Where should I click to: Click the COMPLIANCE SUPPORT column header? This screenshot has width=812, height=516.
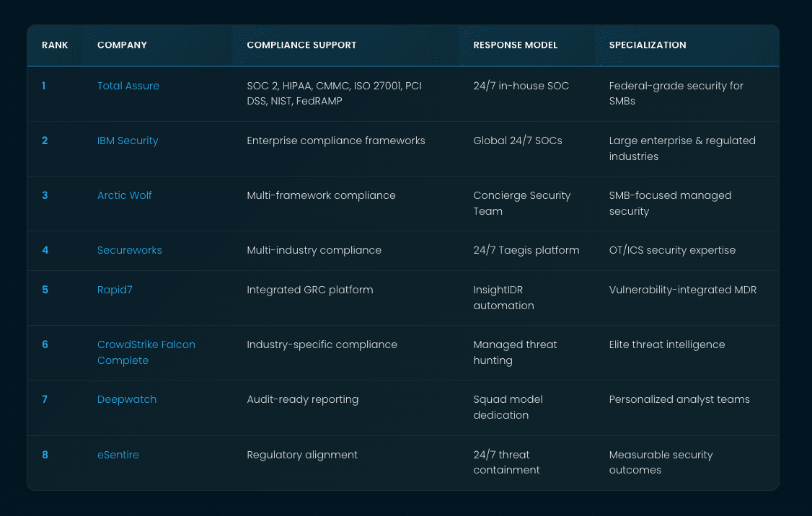point(301,45)
